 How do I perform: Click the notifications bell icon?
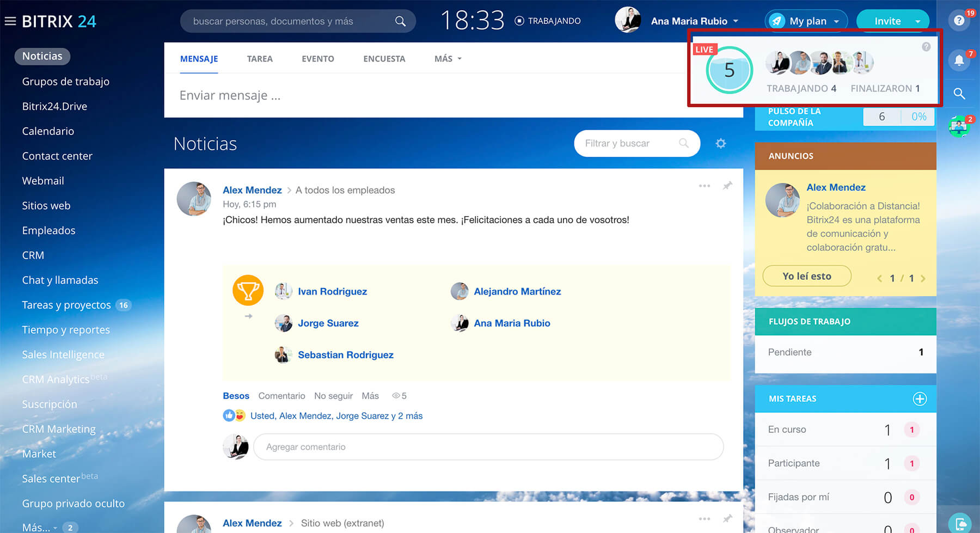tap(959, 60)
